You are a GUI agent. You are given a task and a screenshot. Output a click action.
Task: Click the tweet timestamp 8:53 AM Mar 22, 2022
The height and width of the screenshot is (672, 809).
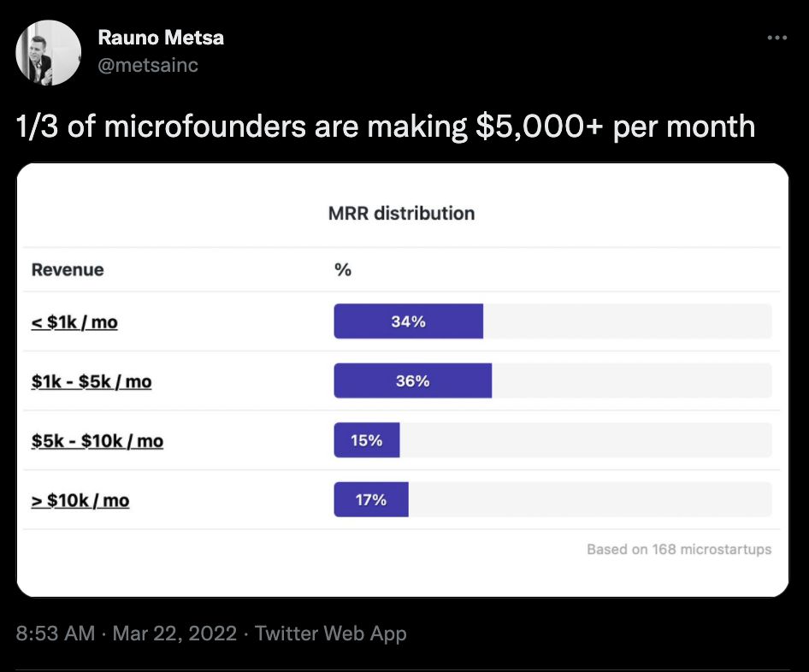126,634
